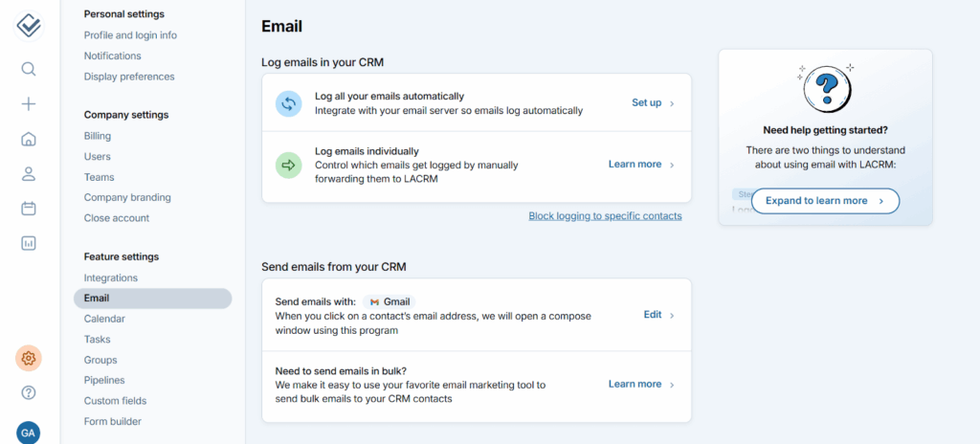The height and width of the screenshot is (444, 980).
Task: Click Block logging to specific contacts link
Action: [x=605, y=216]
